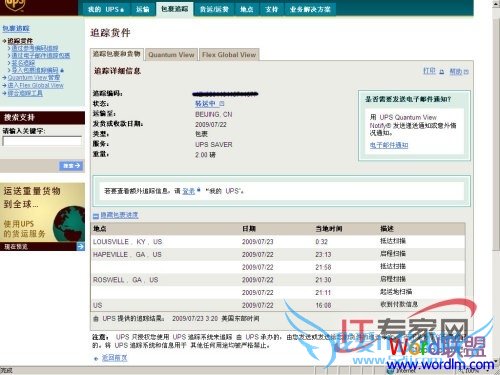Collapse the shipment progress with the minus icon
The image size is (500, 375).
point(96,216)
